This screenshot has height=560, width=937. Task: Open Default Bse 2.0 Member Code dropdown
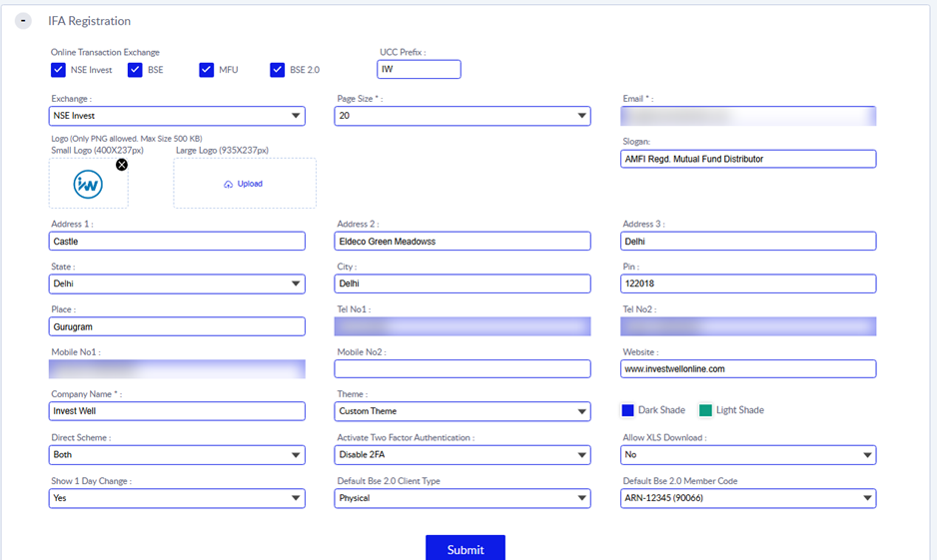coord(748,498)
